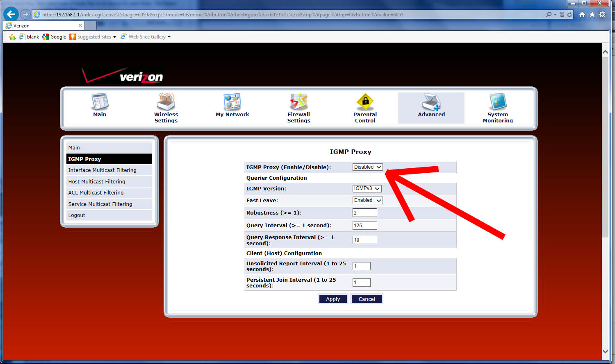615x364 pixels.
Task: Select Interface Multicast Filtering menu item
Action: 102,170
